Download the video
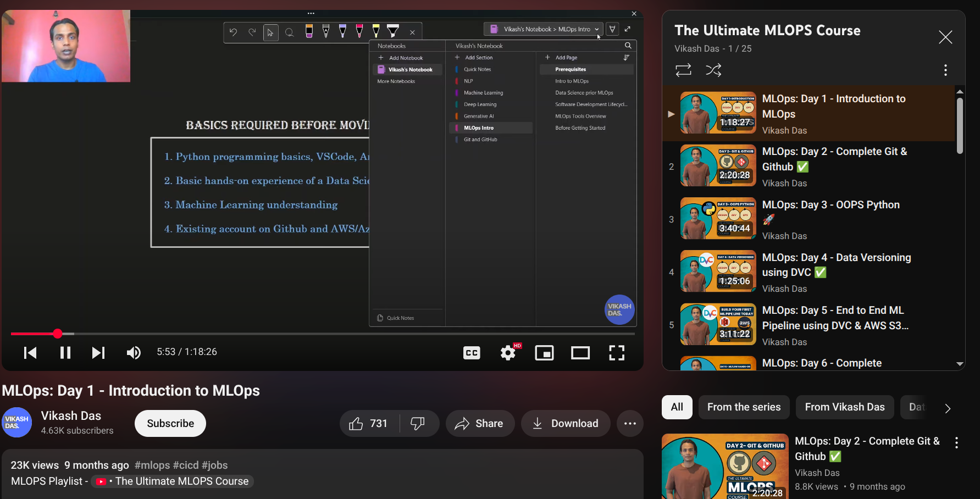The image size is (980, 499). [x=566, y=424]
